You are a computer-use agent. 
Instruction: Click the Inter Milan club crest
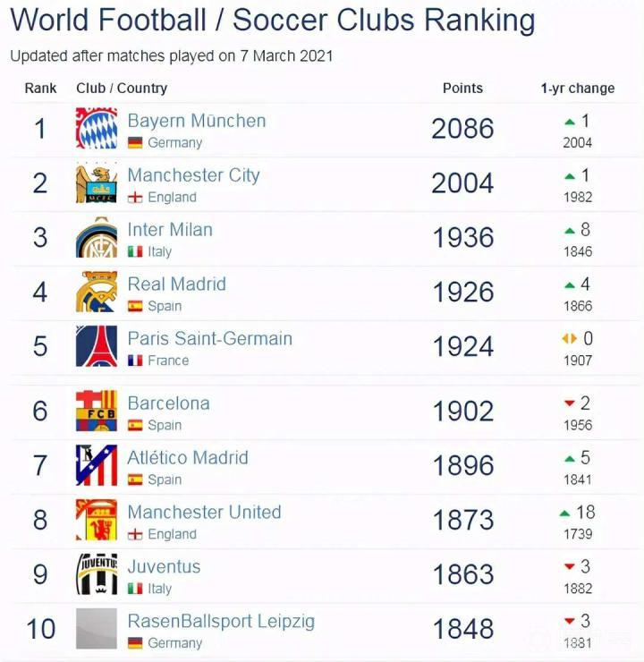pos(97,238)
